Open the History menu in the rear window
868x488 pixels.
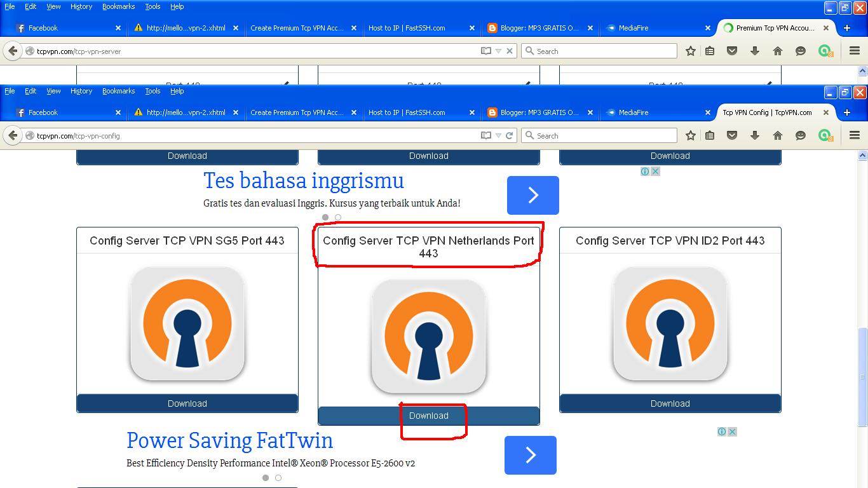81,6
